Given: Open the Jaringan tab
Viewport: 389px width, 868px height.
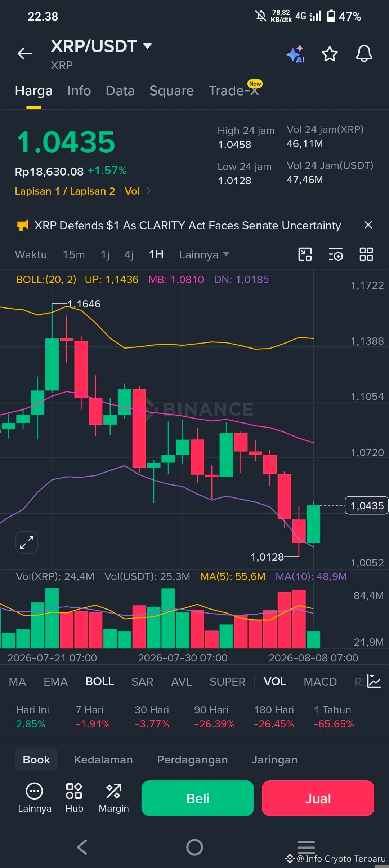Looking at the screenshot, I should pos(274,759).
